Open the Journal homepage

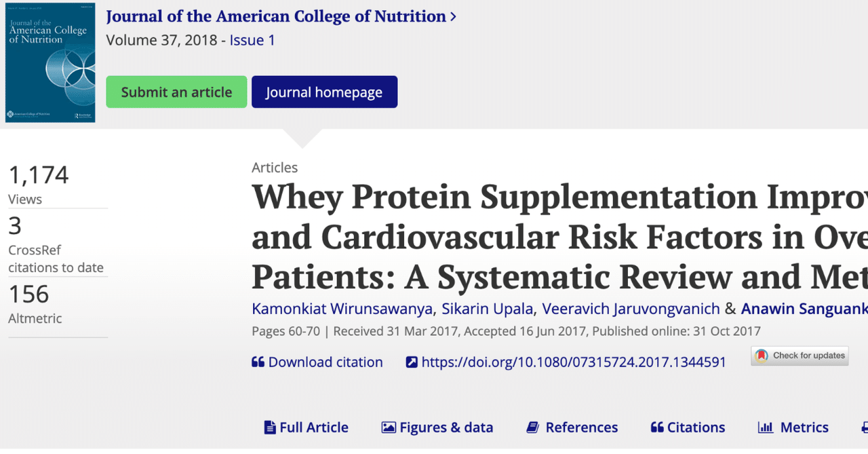click(324, 92)
